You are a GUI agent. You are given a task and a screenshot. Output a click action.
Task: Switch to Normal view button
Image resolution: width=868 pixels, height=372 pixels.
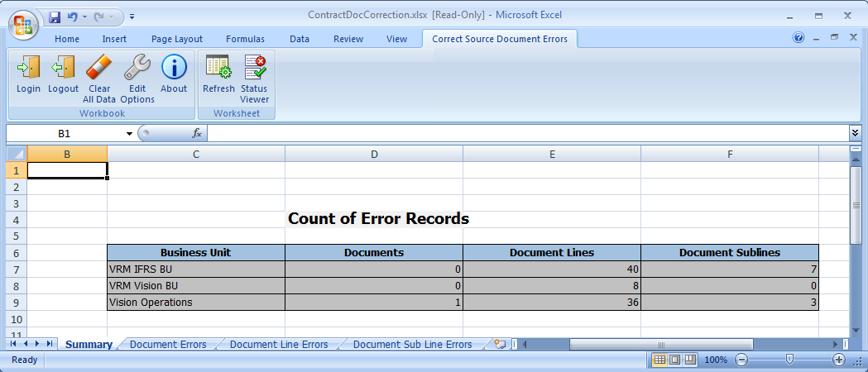coord(659,360)
